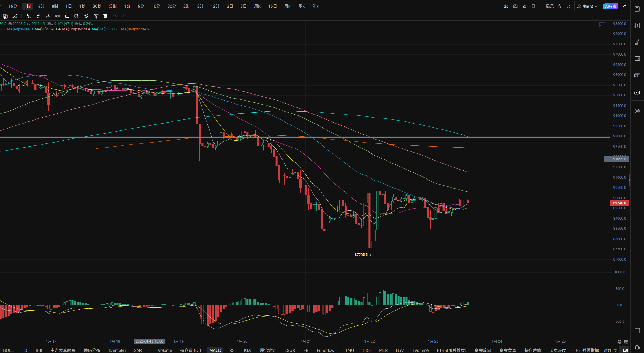Take a chart screenshot with camera icon
Screen dimensions: 644x353
(x=515, y=6)
